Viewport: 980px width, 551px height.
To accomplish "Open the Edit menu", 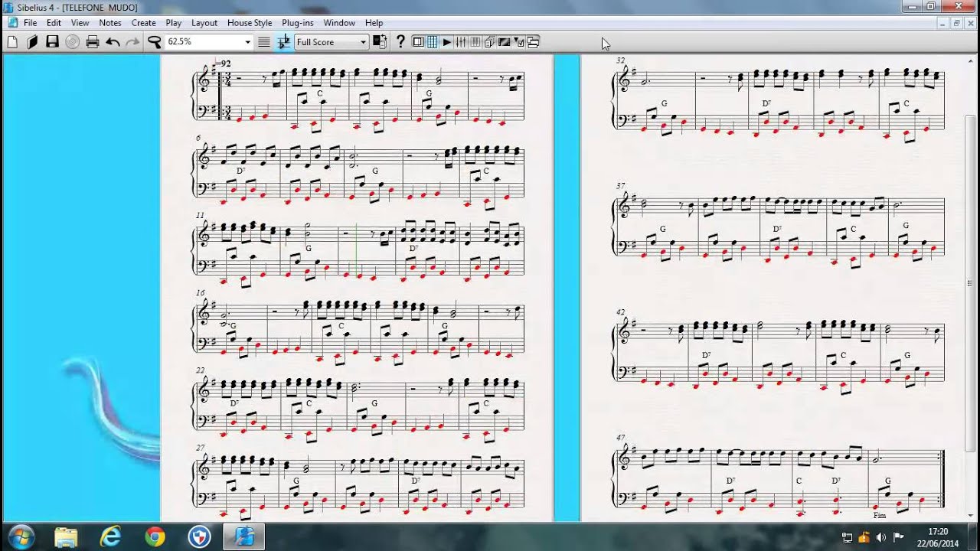I will (54, 23).
